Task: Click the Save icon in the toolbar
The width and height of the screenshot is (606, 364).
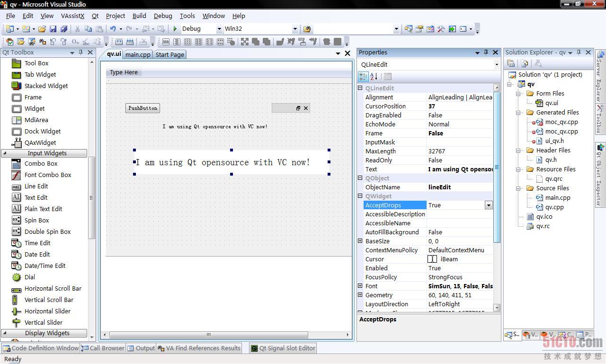Action: pos(53,29)
